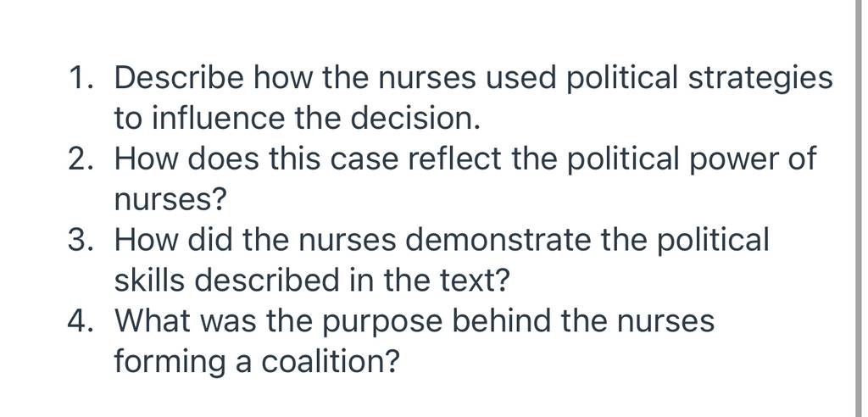The height and width of the screenshot is (417, 868).
Task: Click the word "skills" in question three
Action: pyautogui.click(x=149, y=281)
